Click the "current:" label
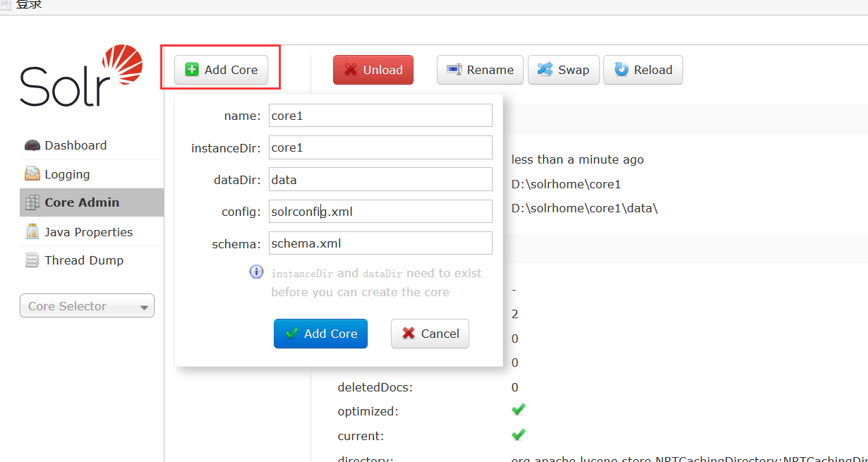The image size is (868, 462). click(x=361, y=436)
